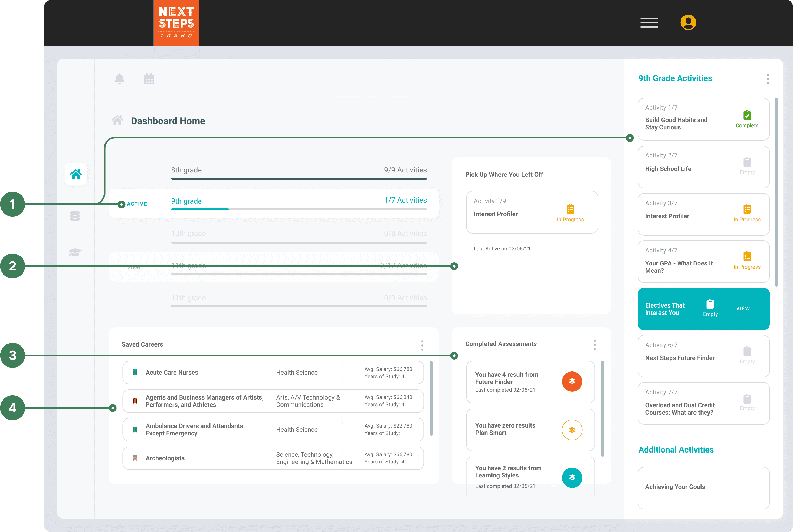
Task: Expand the Completed Assessments options menu
Action: (594, 345)
